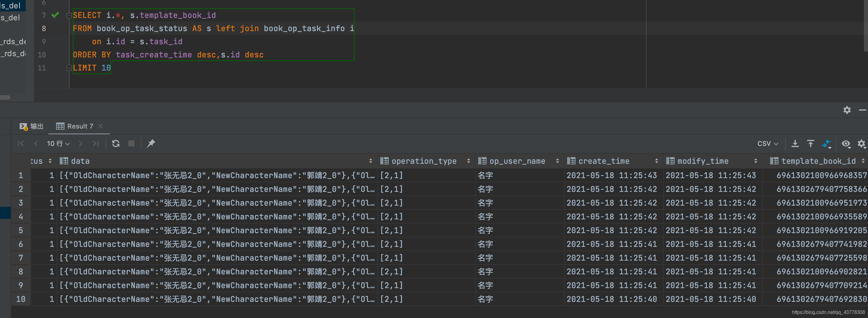The width and height of the screenshot is (868, 318).
Task: Select result row number 5
Action: [x=21, y=230]
